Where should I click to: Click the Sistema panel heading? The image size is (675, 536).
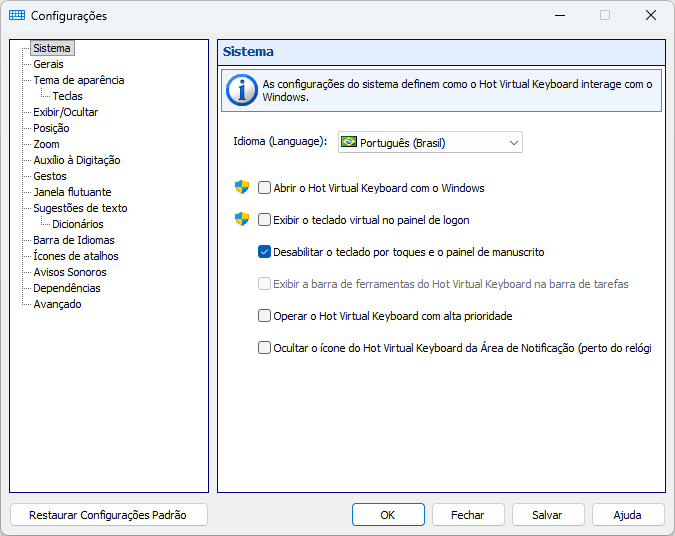tap(248, 52)
